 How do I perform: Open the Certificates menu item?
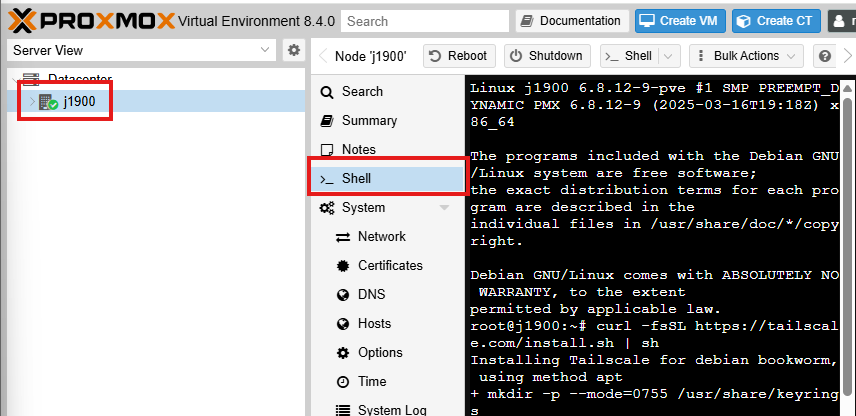tap(388, 265)
